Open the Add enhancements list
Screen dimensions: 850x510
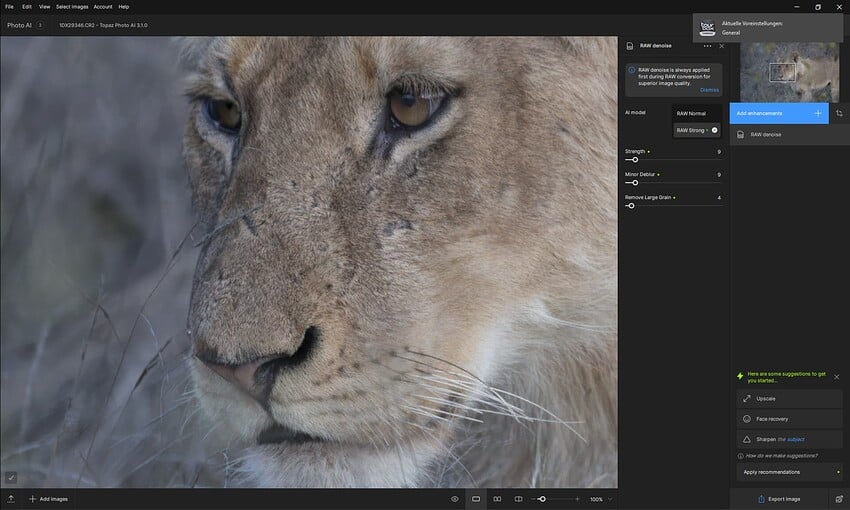pos(779,113)
